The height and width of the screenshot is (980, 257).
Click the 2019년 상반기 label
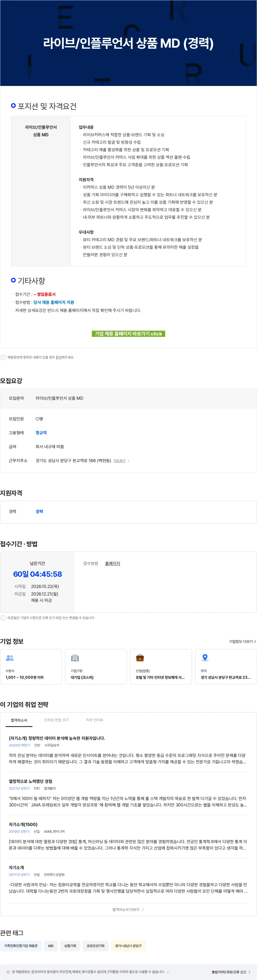19,831
